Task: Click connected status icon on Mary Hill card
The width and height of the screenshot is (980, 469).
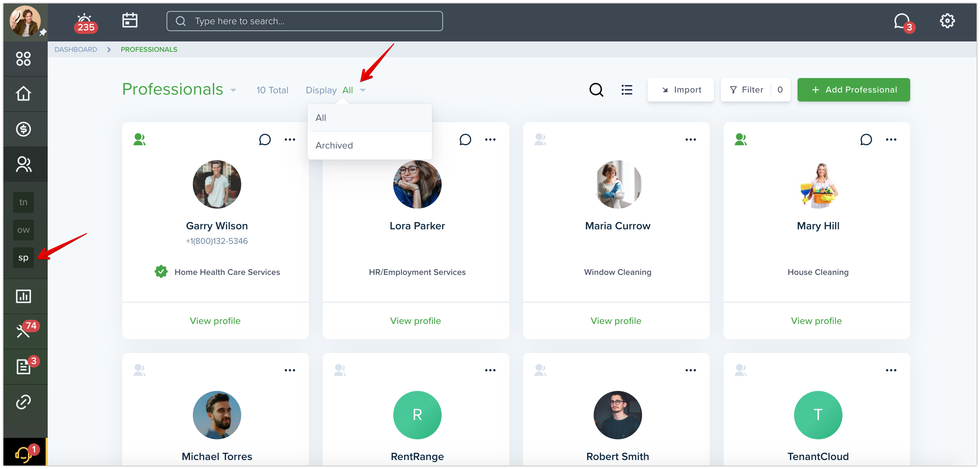Action: (740, 140)
